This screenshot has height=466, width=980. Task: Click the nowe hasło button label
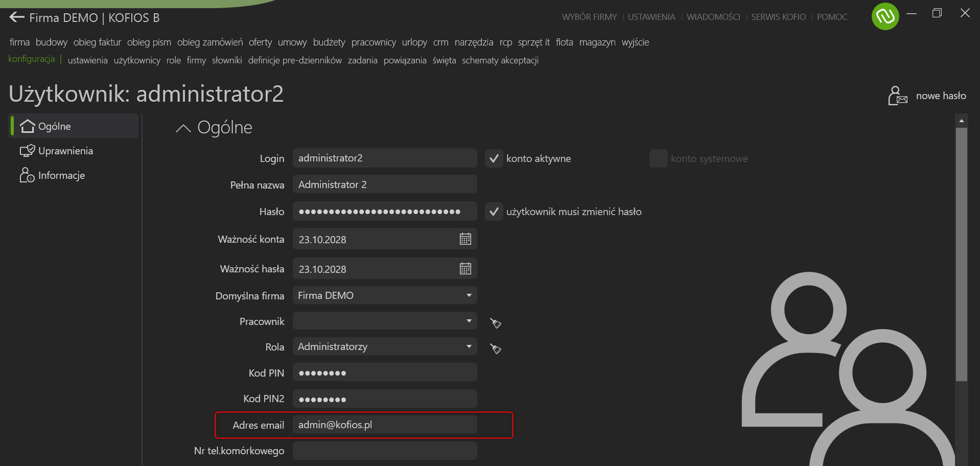[x=941, y=96]
